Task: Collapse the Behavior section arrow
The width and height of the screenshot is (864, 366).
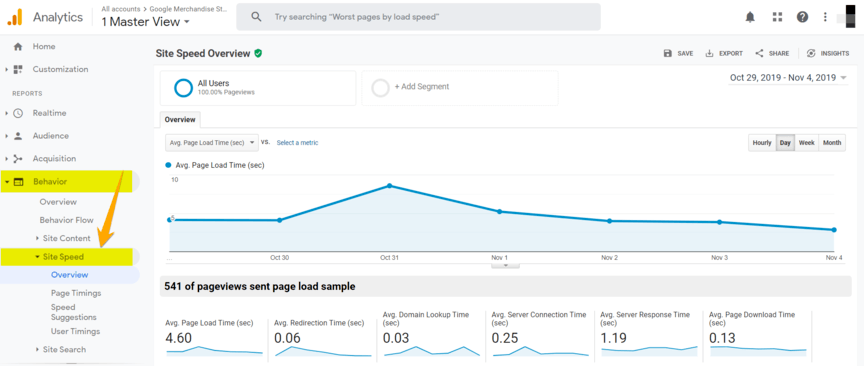Action: 6,182
